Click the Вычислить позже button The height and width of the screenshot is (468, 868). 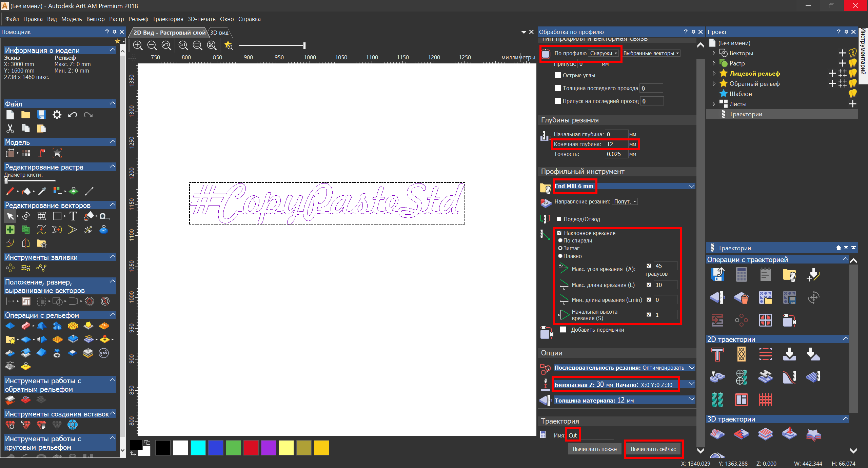click(594, 449)
